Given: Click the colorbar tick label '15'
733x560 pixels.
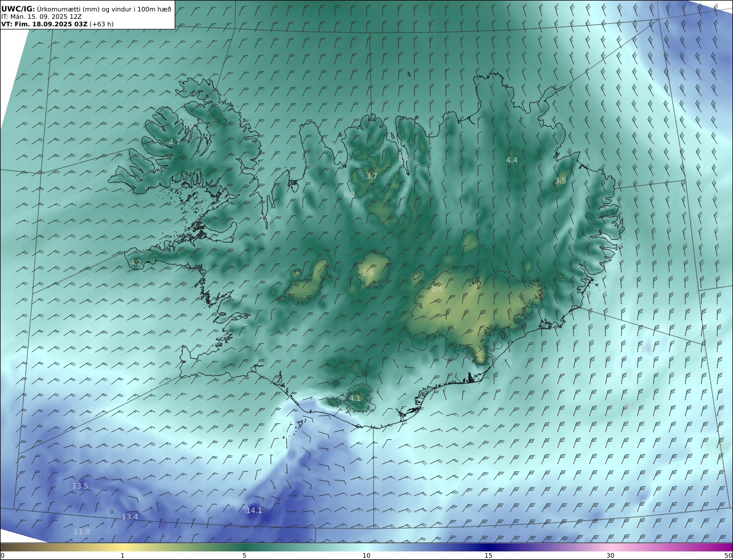Looking at the screenshot, I should coord(488,555).
